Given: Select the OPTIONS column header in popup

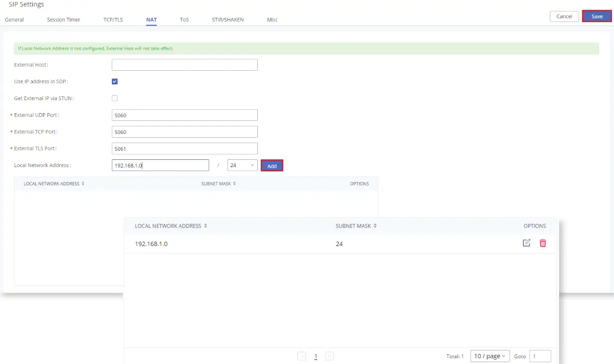Looking at the screenshot, I should pos(535,226).
